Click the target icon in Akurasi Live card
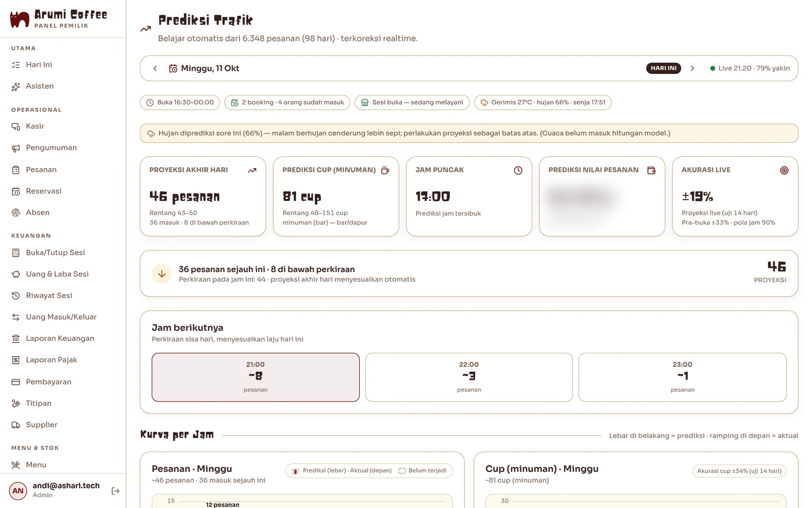Image resolution: width=812 pixels, height=508 pixels. 784,170
